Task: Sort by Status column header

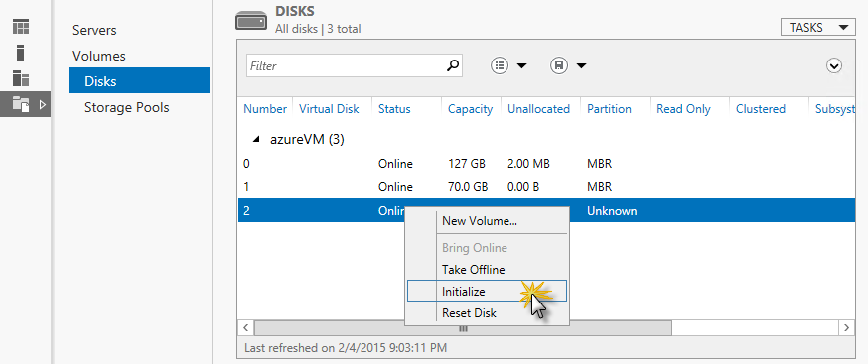Action: [394, 109]
